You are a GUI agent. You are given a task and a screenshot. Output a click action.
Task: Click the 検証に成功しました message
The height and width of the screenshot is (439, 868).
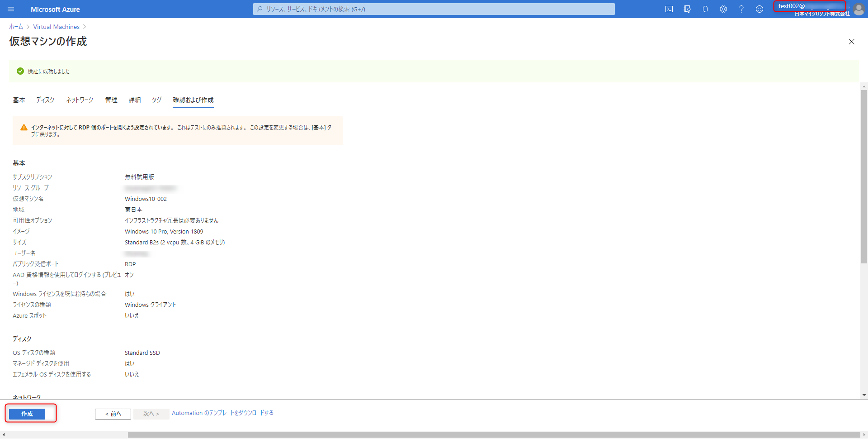coord(48,72)
